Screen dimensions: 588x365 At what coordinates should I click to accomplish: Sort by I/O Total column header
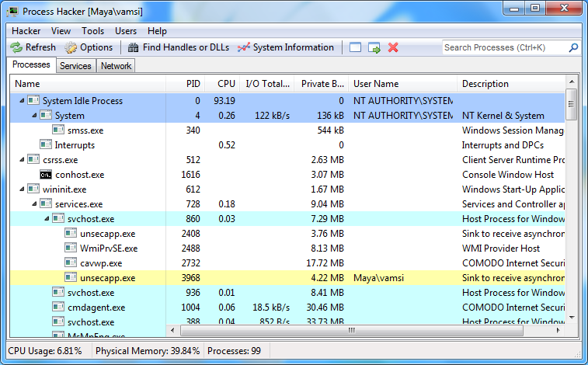coord(267,84)
